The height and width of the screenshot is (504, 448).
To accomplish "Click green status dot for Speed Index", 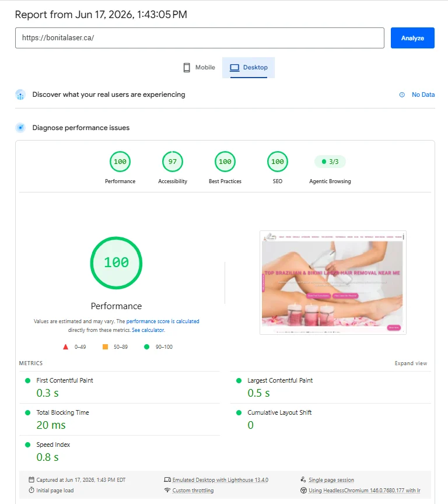I will 27,445.
